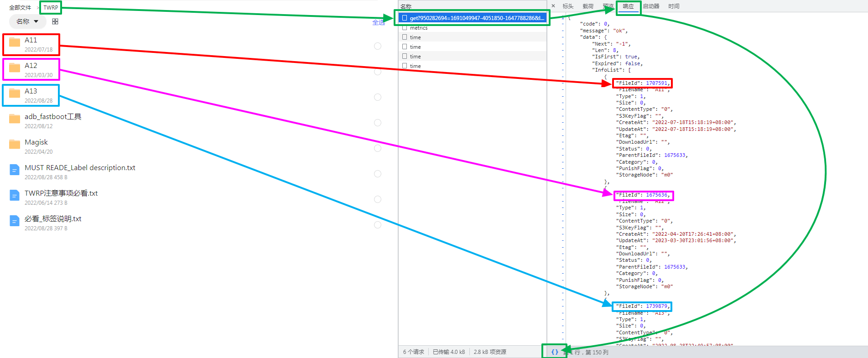Collapse the "data" JSON node in the gutter
The width and height of the screenshot is (868, 358).
click(563, 37)
